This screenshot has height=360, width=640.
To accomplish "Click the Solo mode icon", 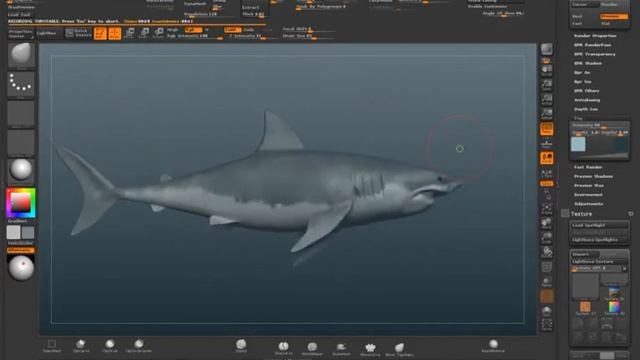I will tap(547, 311).
